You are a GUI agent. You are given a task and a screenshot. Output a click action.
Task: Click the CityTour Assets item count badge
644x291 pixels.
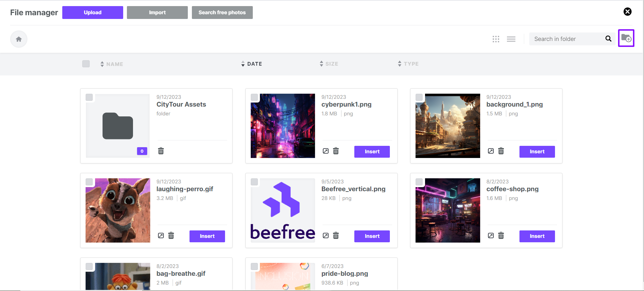point(142,151)
